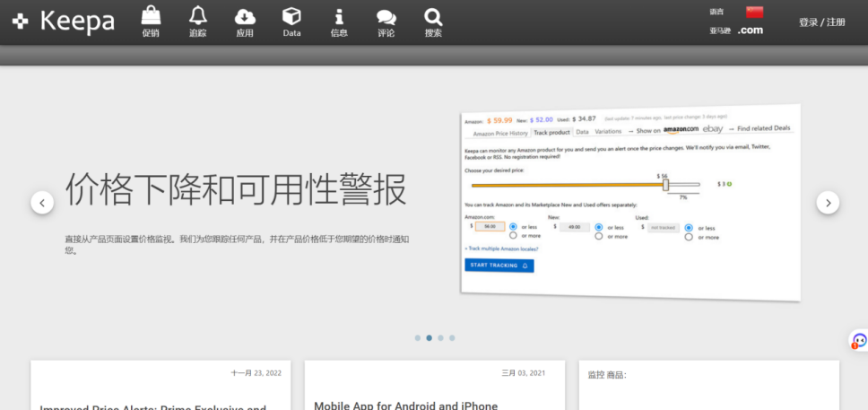Select the active second carousel dot
The width and height of the screenshot is (868, 410).
coord(429,338)
